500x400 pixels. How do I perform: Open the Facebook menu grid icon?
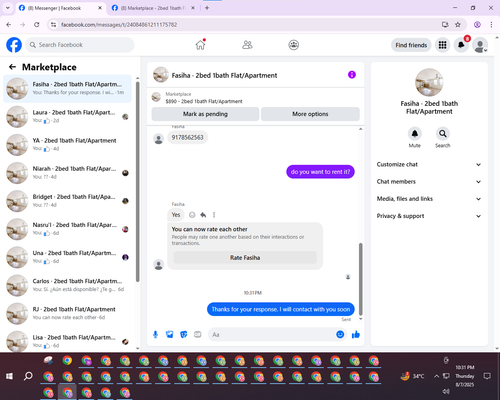442,45
